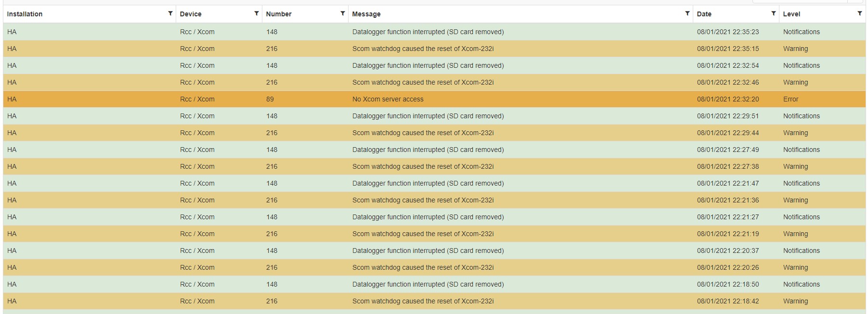Click Rcc / Xcom in the 22:21:47 row
This screenshot has height=314, width=868.
[197, 183]
